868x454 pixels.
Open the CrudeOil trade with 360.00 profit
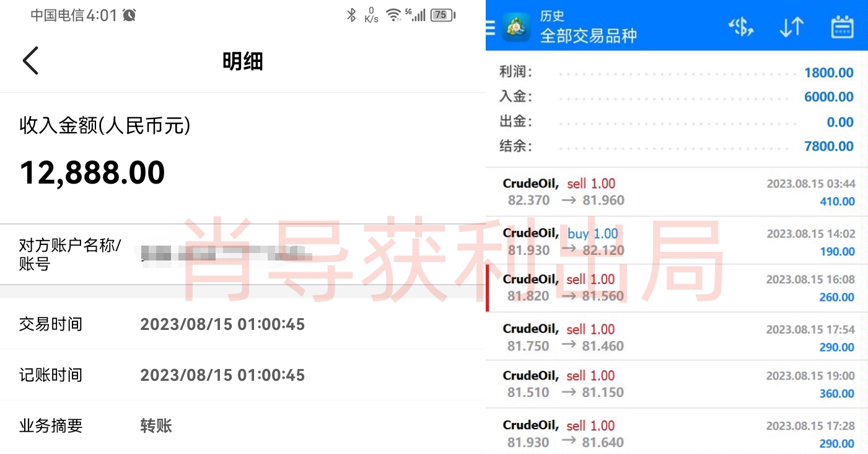(677, 384)
